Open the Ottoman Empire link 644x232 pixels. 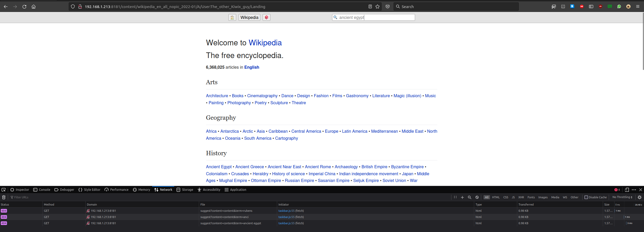click(266, 180)
